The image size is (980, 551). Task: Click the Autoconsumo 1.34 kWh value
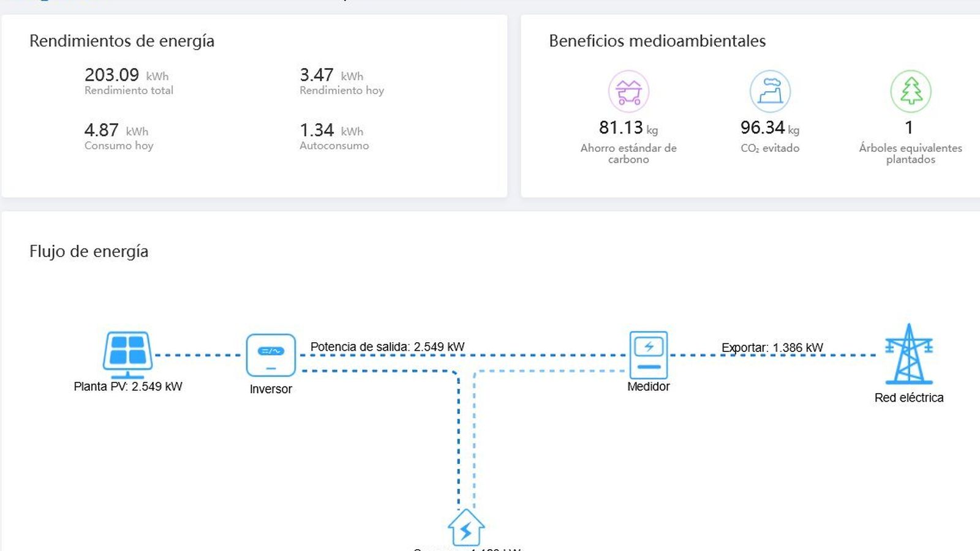click(x=317, y=130)
